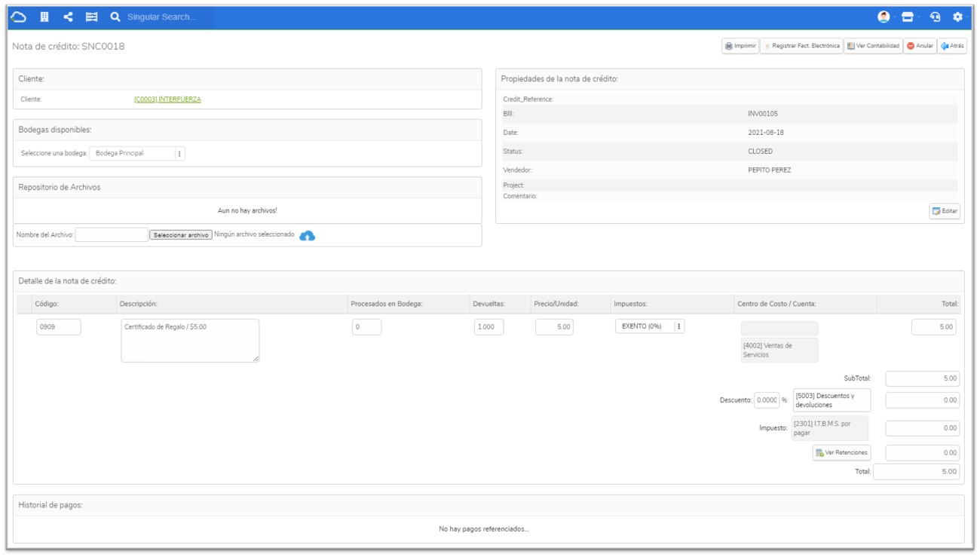
Task: Click the cloud upload icon
Action: coord(307,236)
